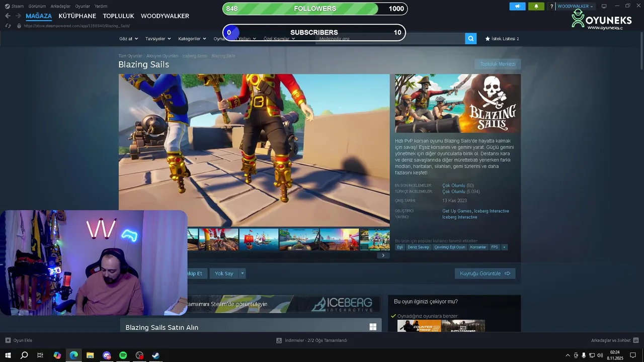Open Get Up Games developer link
644x362 pixels.
tap(457, 211)
